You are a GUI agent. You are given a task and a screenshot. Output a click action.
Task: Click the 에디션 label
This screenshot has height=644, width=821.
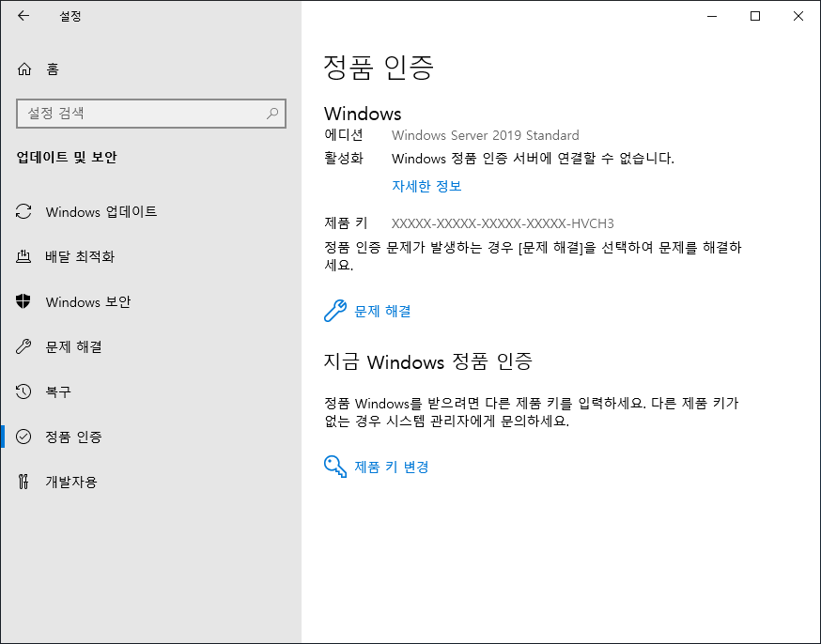click(x=344, y=135)
